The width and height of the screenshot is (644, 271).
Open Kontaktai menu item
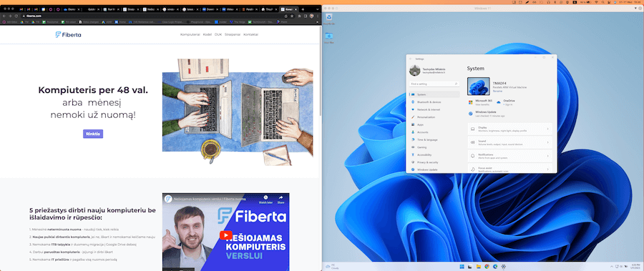251,35
